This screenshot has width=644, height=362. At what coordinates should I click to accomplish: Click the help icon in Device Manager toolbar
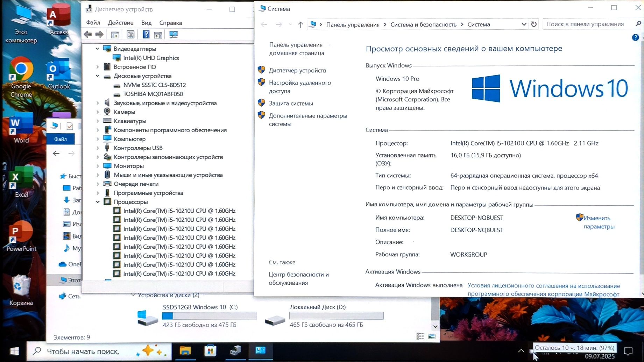coord(146,34)
